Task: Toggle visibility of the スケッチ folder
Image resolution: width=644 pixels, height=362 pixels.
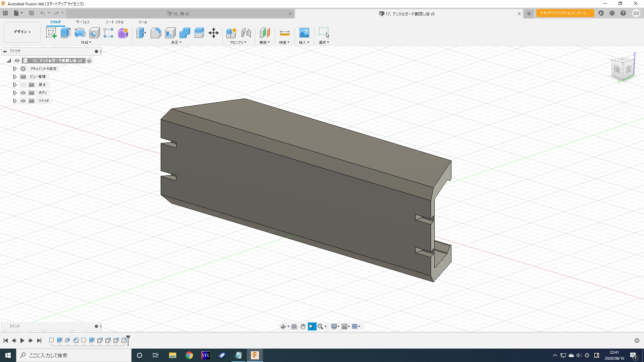Action: tap(23, 101)
